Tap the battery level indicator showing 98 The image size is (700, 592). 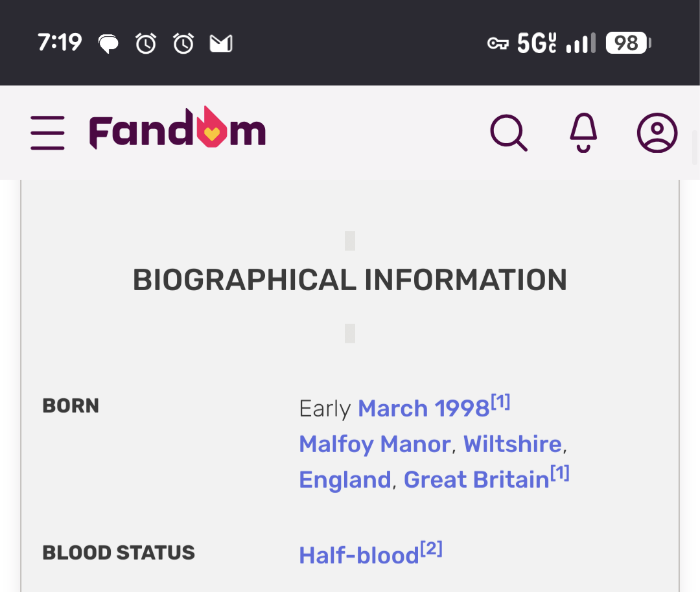click(x=628, y=43)
